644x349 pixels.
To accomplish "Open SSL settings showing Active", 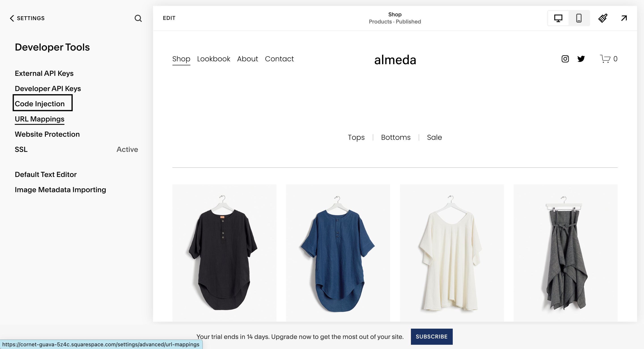I will 76,149.
